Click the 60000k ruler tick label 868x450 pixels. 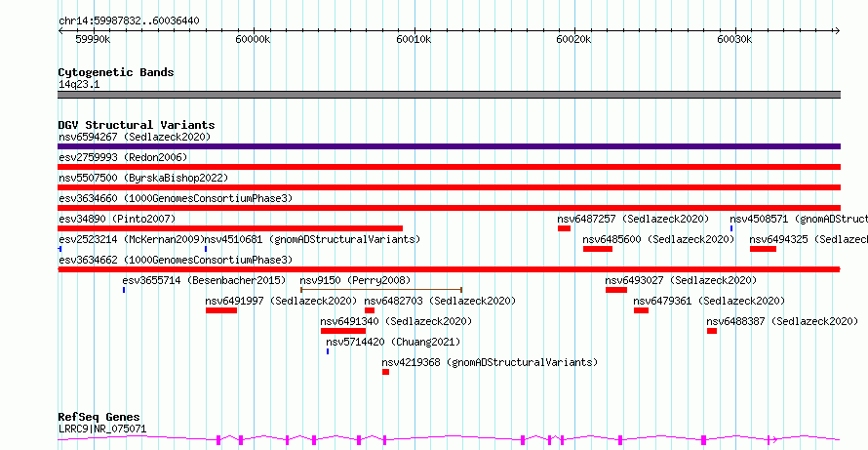click(253, 39)
